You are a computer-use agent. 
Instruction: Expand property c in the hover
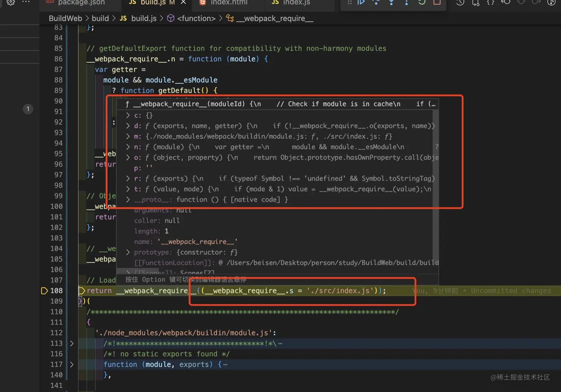tap(128, 115)
